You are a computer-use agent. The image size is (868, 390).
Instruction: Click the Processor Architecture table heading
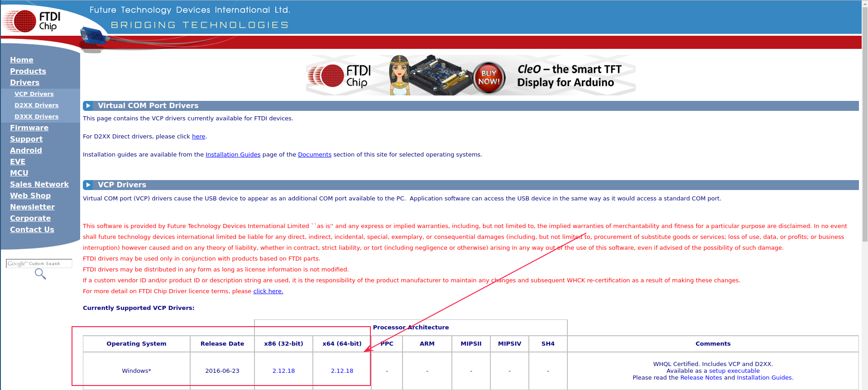tap(411, 327)
